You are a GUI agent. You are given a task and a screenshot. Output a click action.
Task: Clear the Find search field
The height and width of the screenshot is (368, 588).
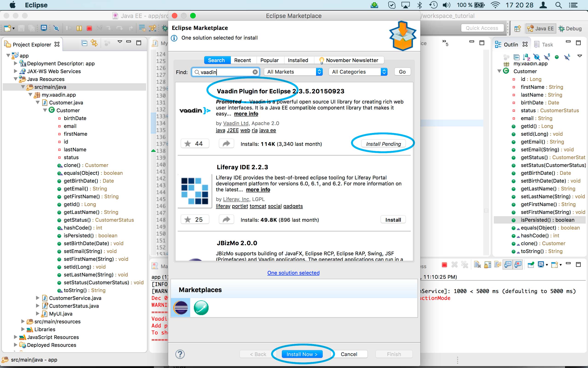pos(255,72)
